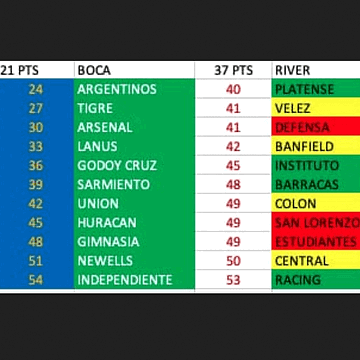Click the blue cell with value 24
360x360 pixels.
(x=37, y=89)
